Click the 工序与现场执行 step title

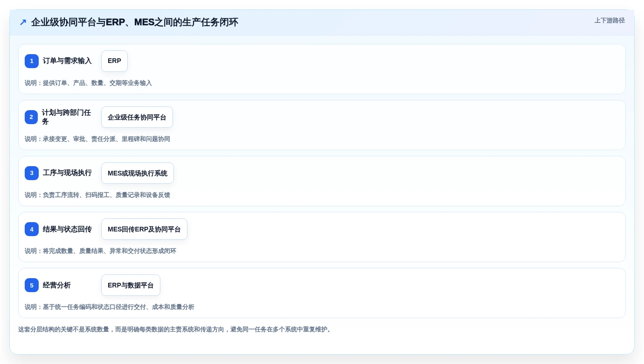[67, 173]
